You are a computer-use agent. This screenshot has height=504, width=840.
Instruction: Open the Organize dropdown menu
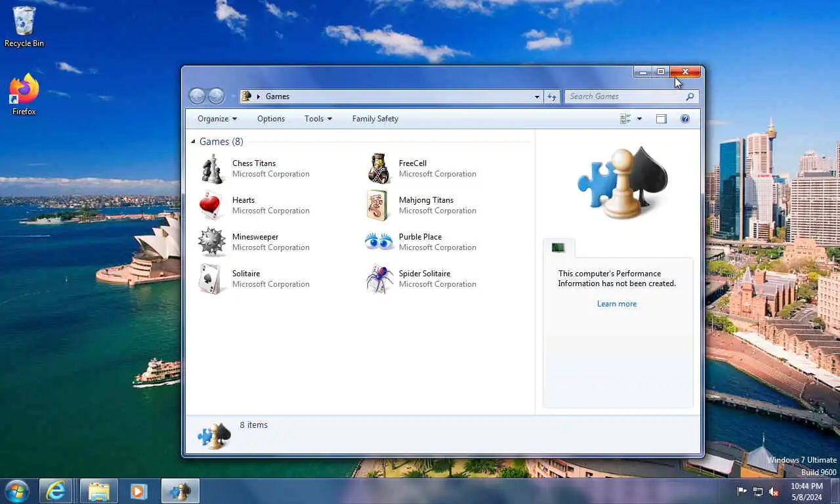pyautogui.click(x=217, y=119)
